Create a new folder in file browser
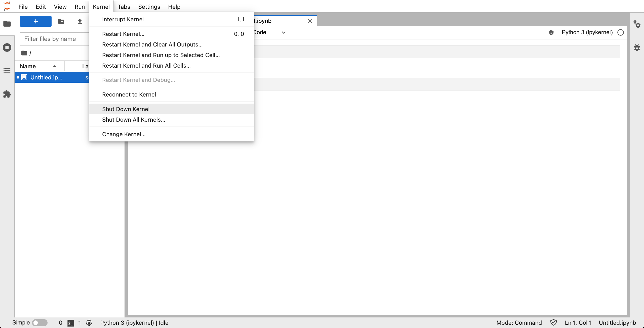644x328 pixels. click(61, 21)
